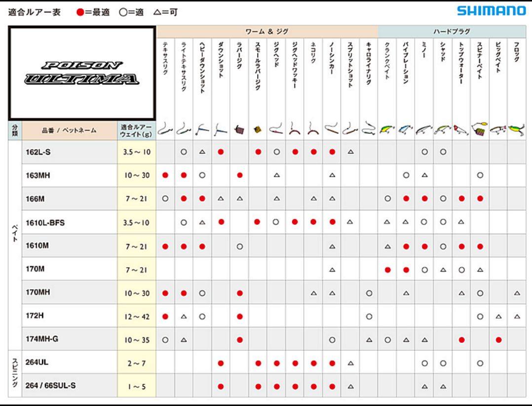Click the SHIMANO logo
The height and width of the screenshot is (406, 532).
click(x=491, y=10)
